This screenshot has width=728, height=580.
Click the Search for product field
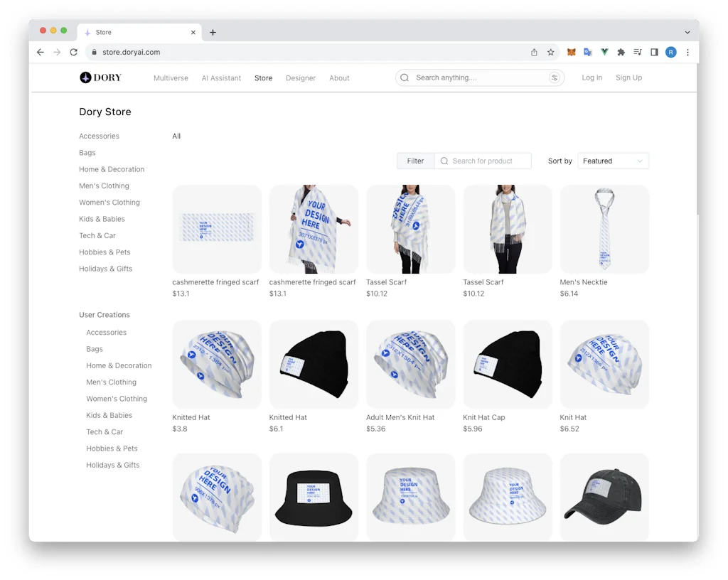[483, 161]
